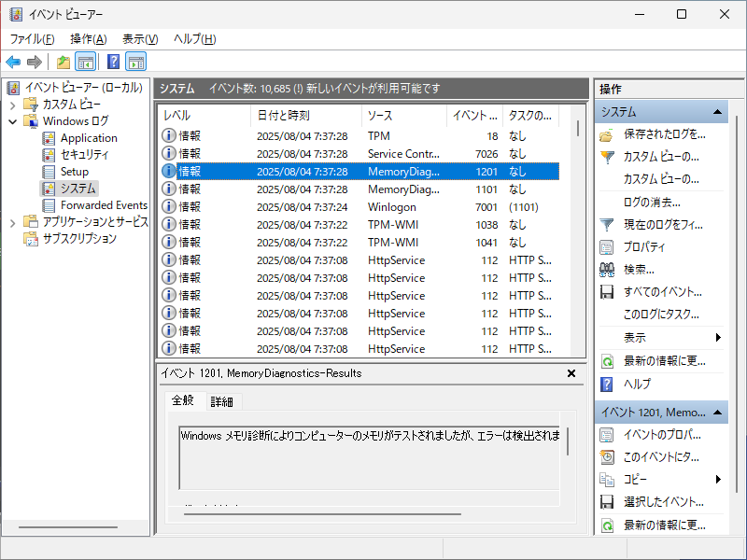Screen dimensions: 747x560
Task: Click the サブスクリプション icon in tree
Action: click(31, 239)
